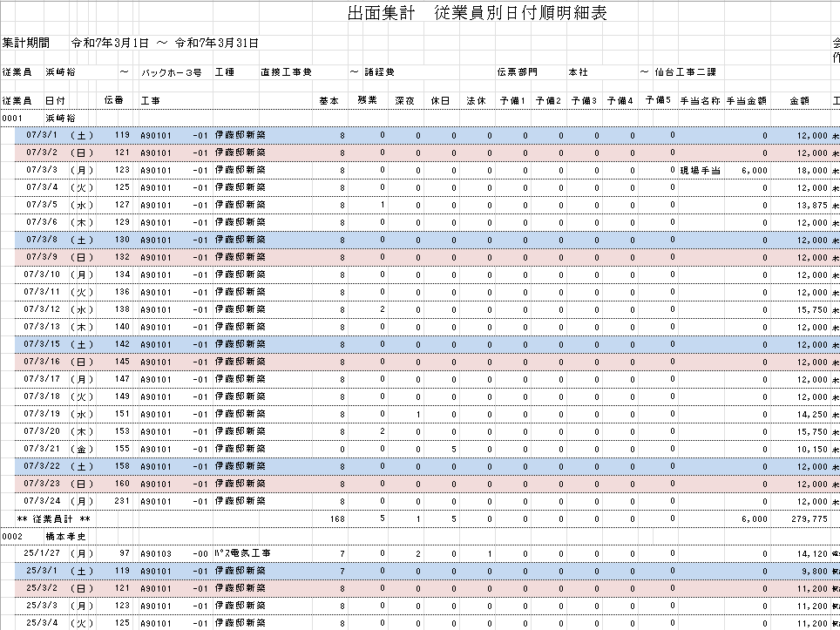Click the 予備5 column header
This screenshot has height=630, width=840.
[x=659, y=100]
